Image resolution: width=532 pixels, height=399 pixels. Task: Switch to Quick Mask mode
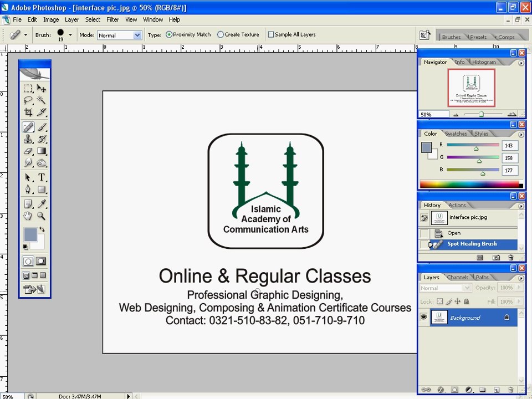[x=41, y=261]
